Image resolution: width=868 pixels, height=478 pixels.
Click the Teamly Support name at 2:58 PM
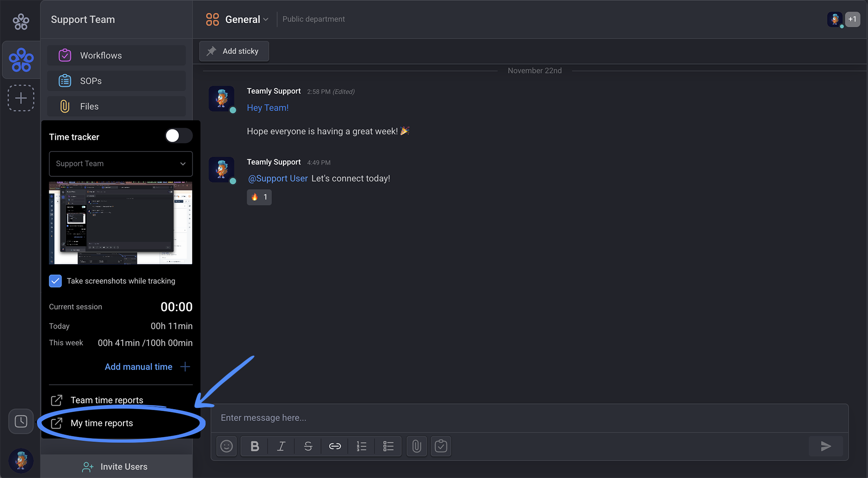(x=274, y=91)
